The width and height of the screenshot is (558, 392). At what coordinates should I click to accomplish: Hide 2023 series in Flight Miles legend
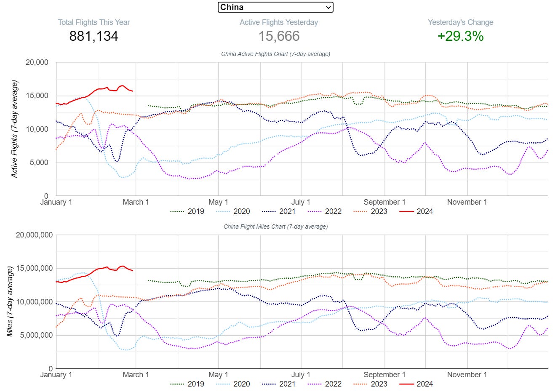click(370, 384)
